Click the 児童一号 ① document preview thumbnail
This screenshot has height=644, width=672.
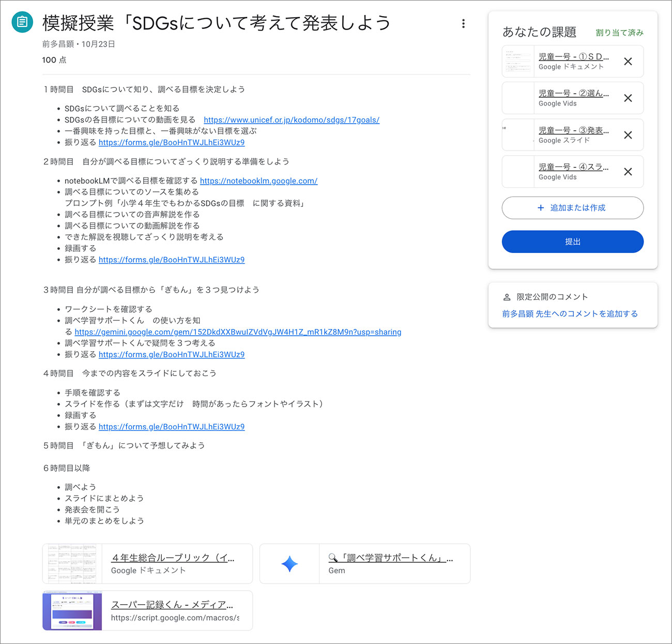click(x=517, y=61)
